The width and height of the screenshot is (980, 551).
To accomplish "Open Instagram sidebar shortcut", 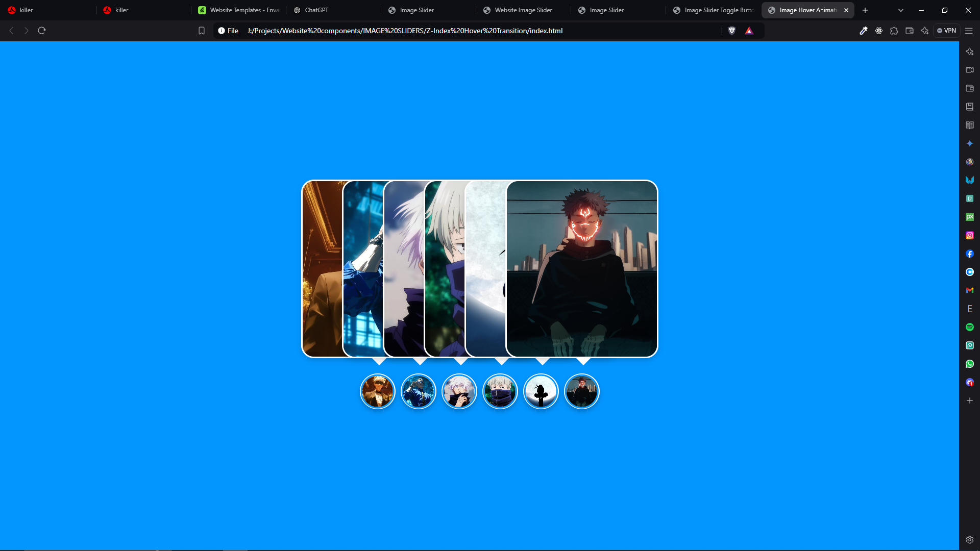I will (970, 235).
